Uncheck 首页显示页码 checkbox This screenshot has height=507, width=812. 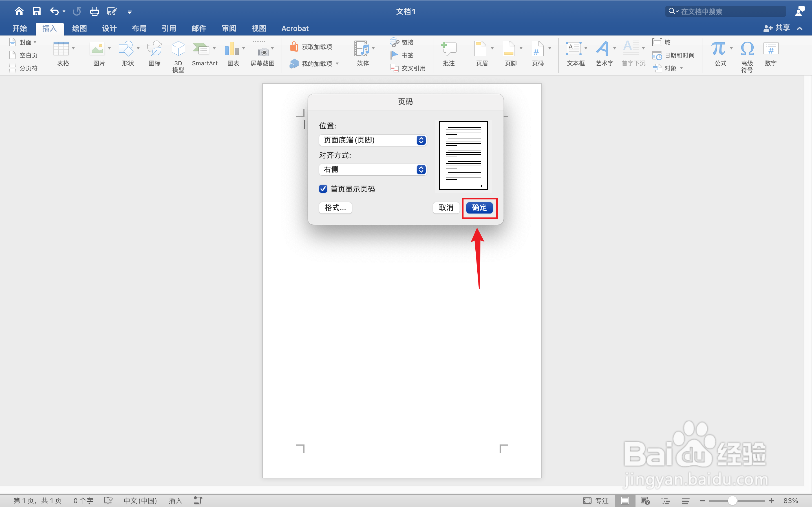(x=323, y=189)
